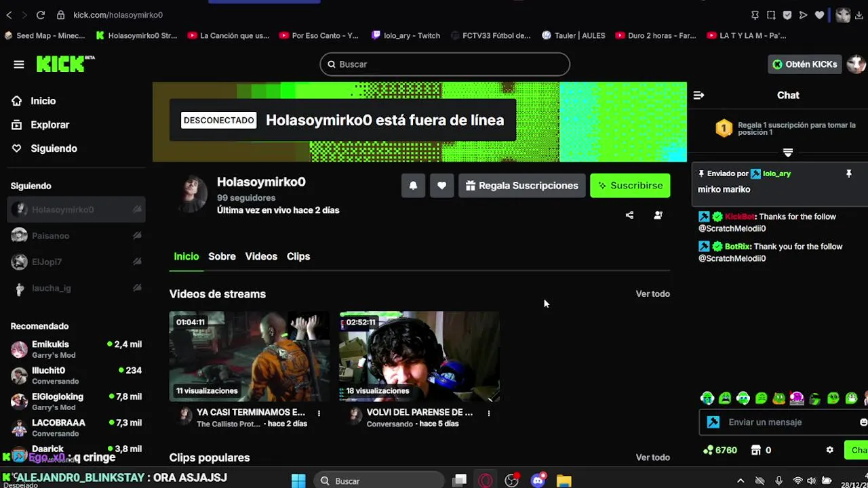The image size is (868, 488).
Task: Click the user report icon below Suscribirse
Action: pyautogui.click(x=658, y=216)
